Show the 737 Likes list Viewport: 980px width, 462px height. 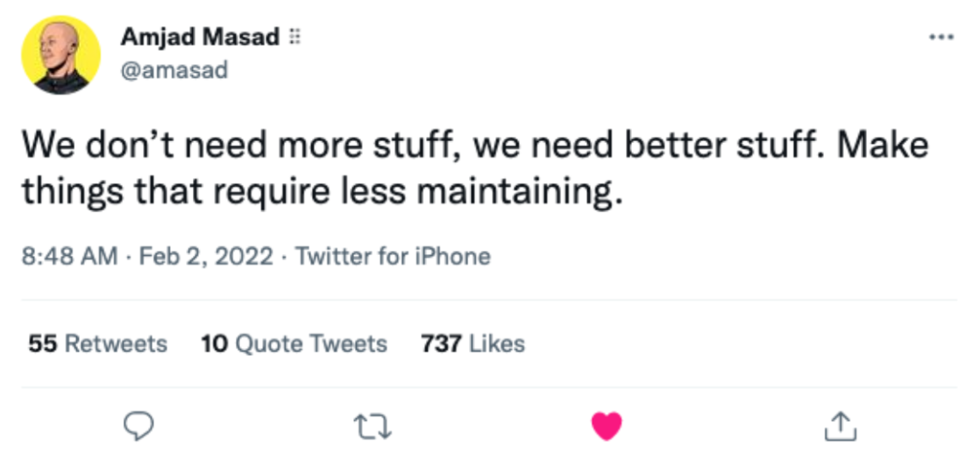(472, 344)
